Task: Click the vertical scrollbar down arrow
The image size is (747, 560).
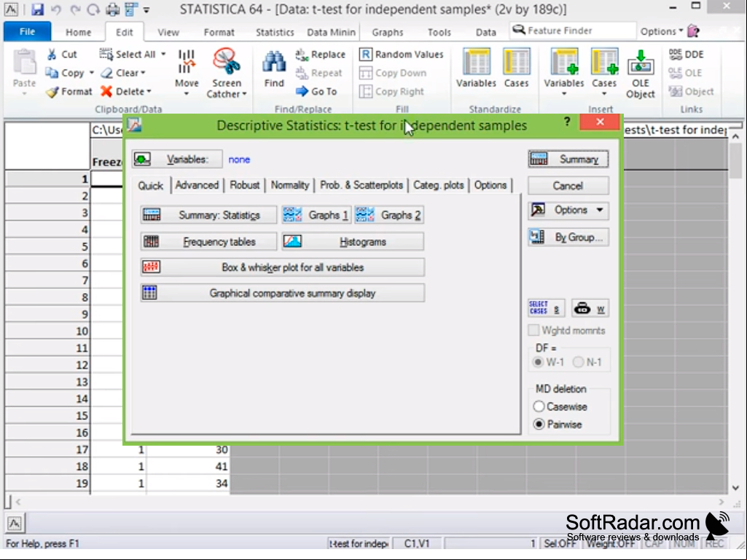Action: [x=735, y=488]
